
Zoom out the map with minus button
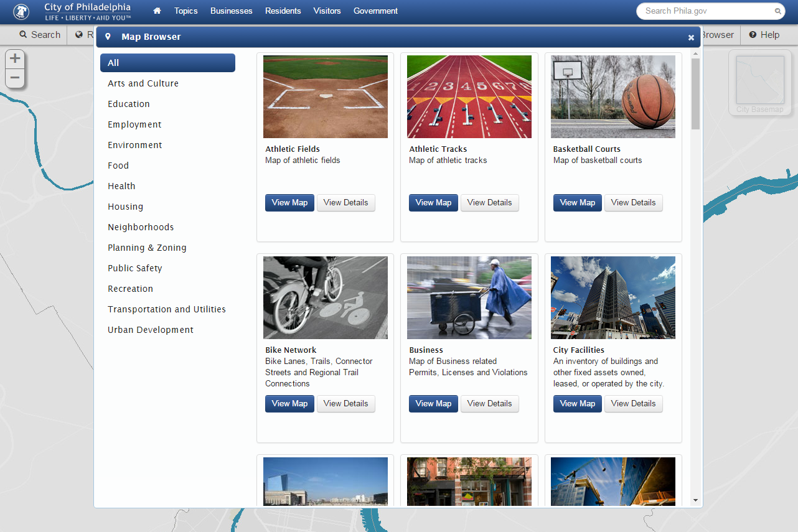click(15, 78)
